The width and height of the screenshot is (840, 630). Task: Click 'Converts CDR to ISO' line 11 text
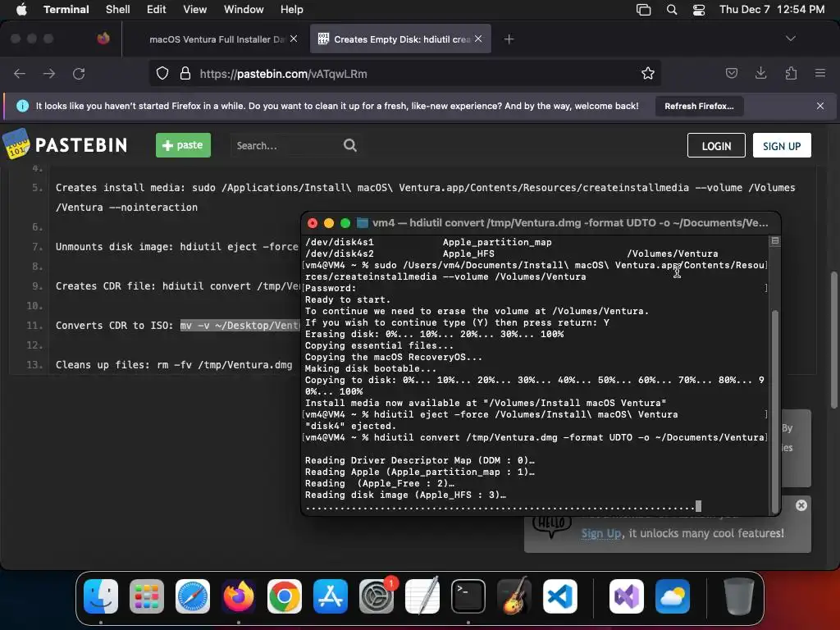click(177, 325)
